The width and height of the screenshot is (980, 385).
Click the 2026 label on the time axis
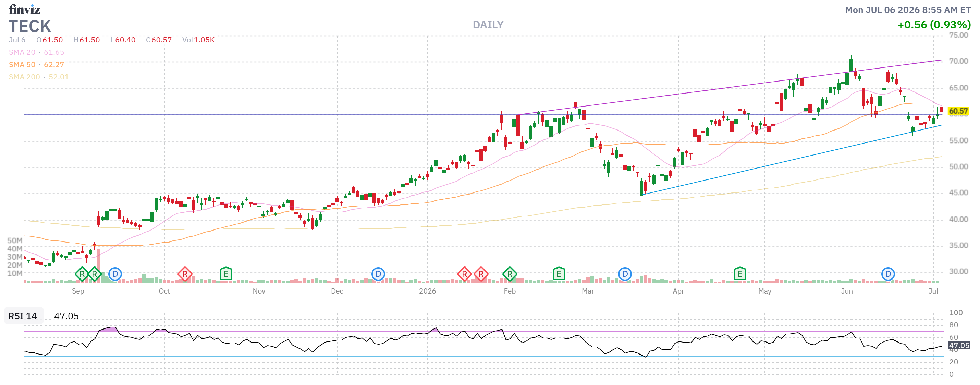pos(427,291)
